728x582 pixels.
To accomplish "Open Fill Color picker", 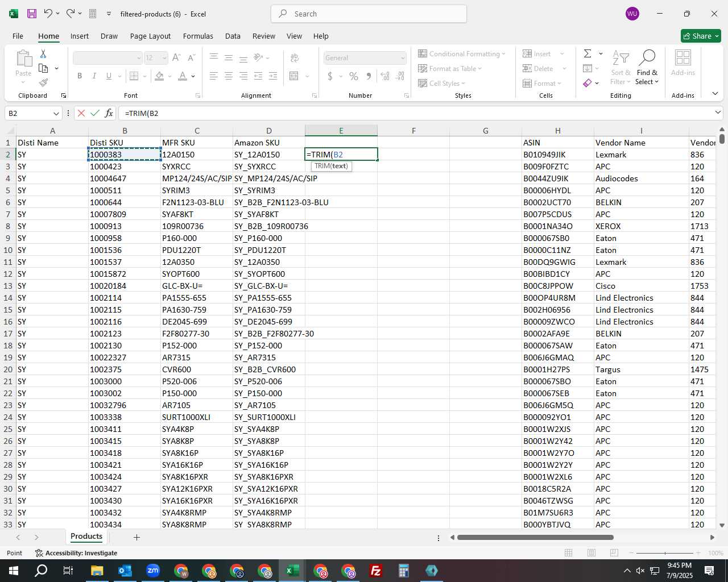I will (x=160, y=76).
